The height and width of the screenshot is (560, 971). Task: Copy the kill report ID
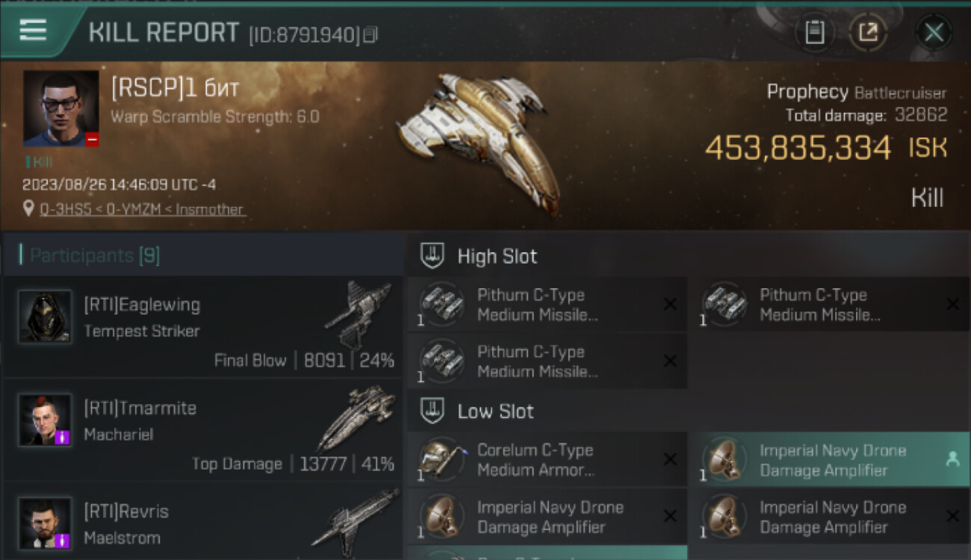pos(371,34)
